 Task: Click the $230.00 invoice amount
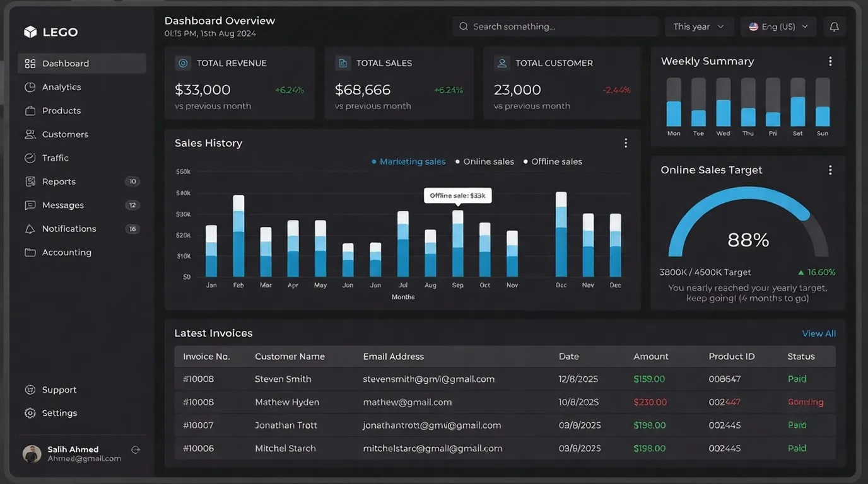tap(650, 402)
